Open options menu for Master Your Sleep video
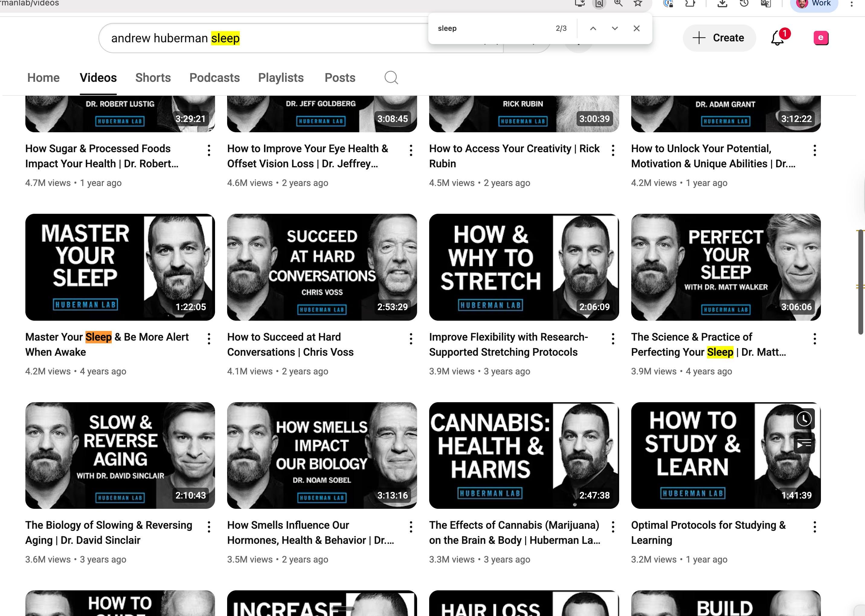This screenshot has width=865, height=616. 209,339
